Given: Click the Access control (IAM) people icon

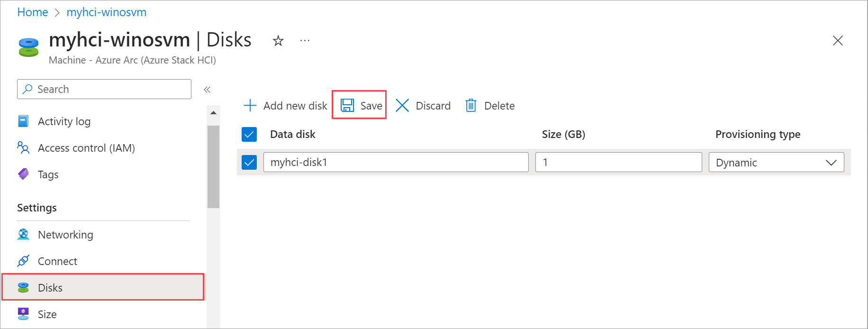Looking at the screenshot, I should (x=23, y=148).
